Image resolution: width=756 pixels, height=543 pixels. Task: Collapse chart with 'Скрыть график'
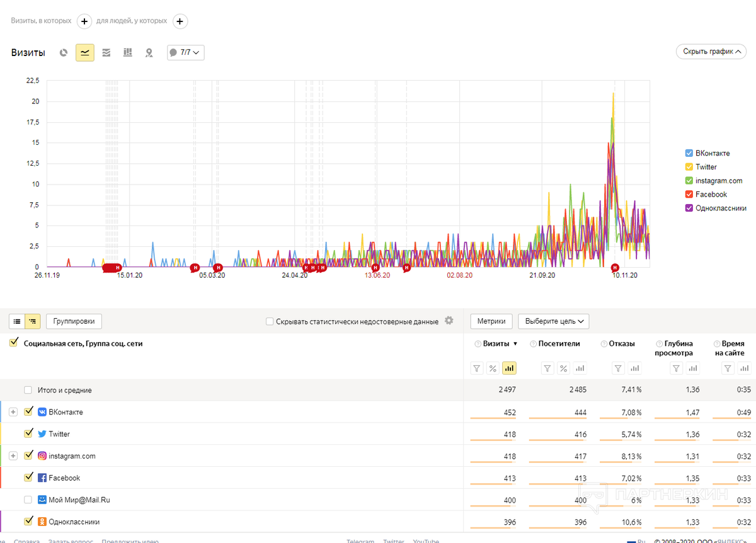711,52
